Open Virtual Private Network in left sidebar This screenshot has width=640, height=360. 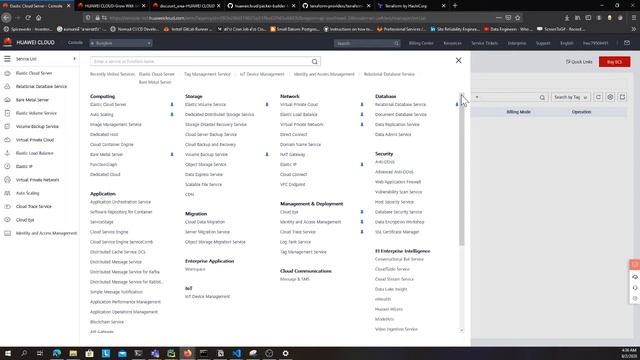point(37,180)
